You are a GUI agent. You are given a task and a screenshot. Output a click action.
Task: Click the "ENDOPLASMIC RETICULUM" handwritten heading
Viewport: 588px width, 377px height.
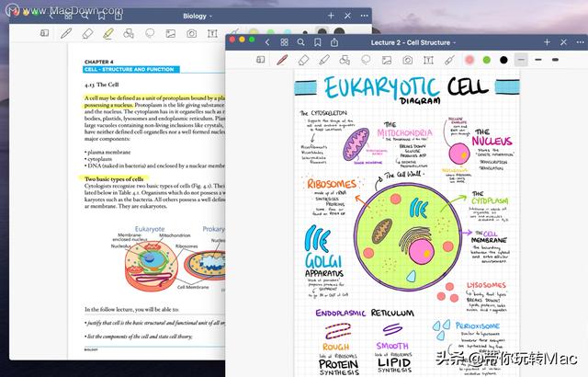pyautogui.click(x=365, y=313)
